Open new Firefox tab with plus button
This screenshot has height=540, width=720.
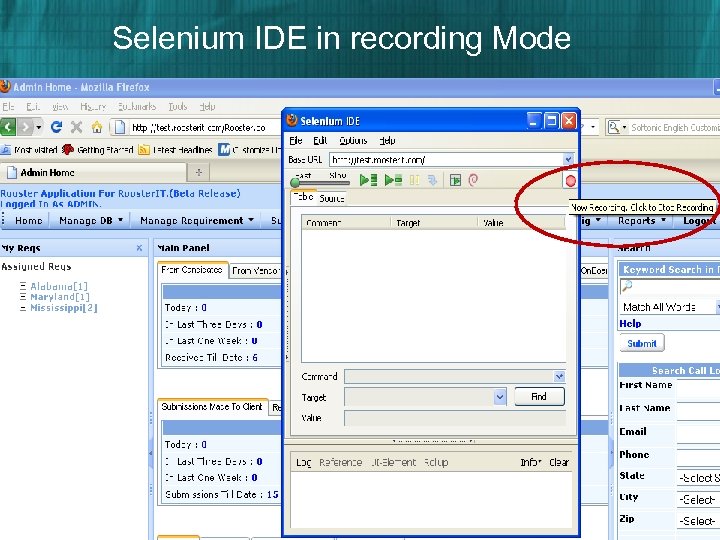click(x=199, y=173)
